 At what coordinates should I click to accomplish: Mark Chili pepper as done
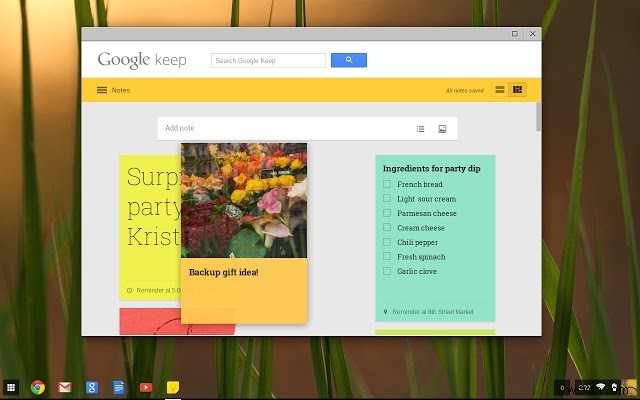click(x=387, y=242)
